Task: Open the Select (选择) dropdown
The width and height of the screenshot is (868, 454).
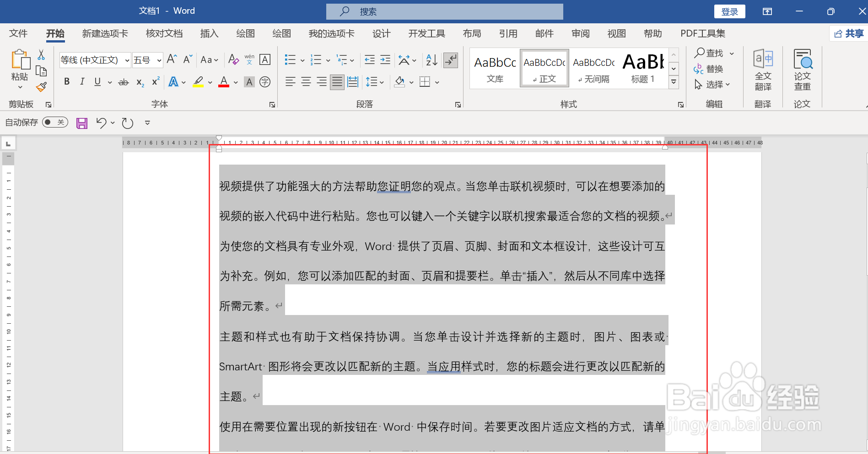Action: pos(712,85)
